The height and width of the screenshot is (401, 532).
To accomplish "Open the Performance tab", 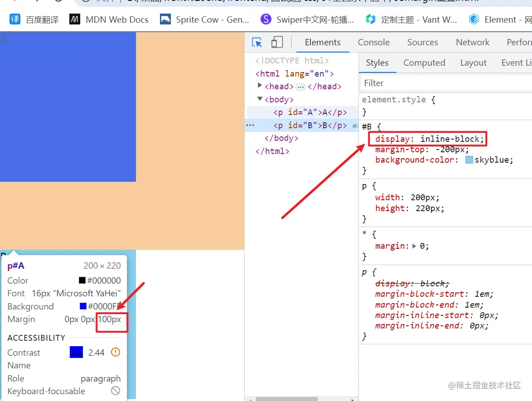I will [x=519, y=43].
